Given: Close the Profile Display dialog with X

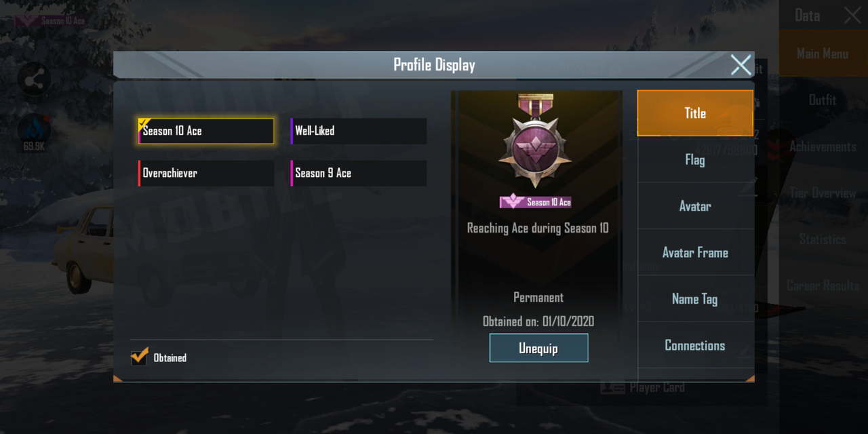Looking at the screenshot, I should [x=741, y=65].
